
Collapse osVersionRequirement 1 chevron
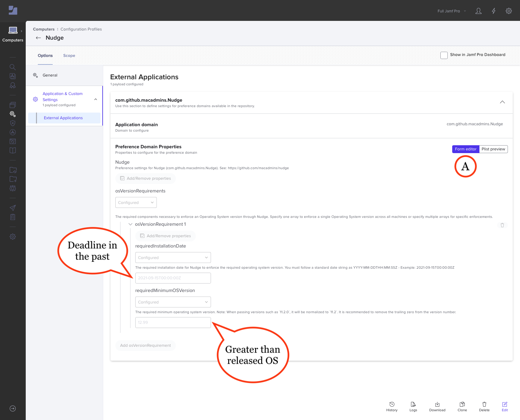tap(130, 224)
